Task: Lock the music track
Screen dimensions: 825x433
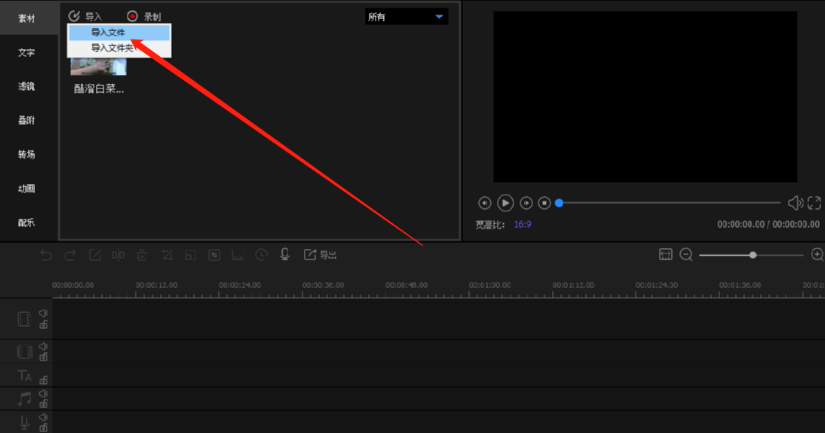Action: (x=44, y=404)
